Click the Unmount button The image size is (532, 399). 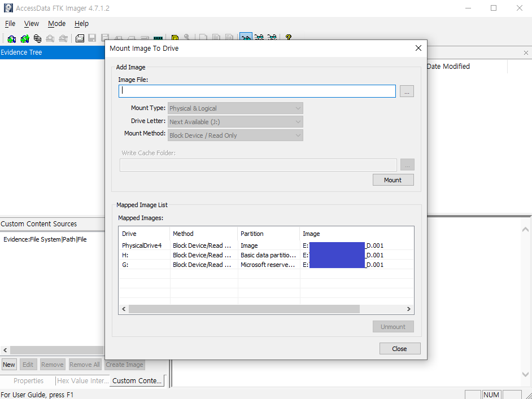(x=393, y=327)
